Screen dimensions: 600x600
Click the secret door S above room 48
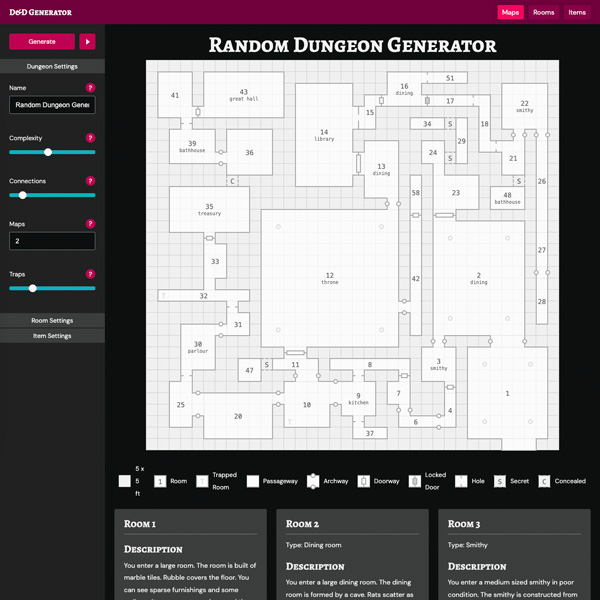click(519, 181)
